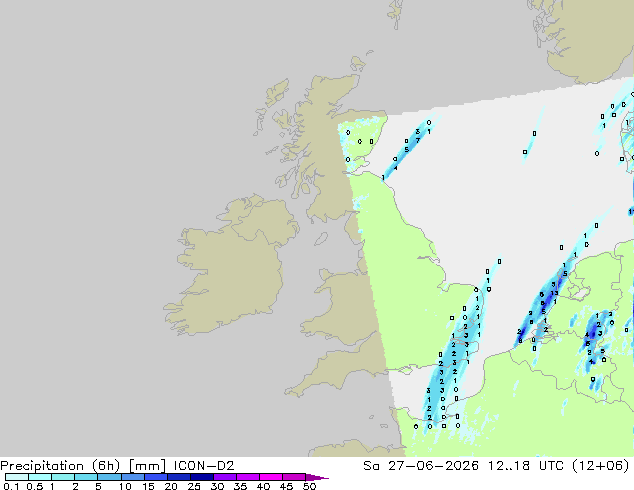634x490 pixels.
Task: Click the 25–30 mm dark blue swatch
Action: click(x=201, y=477)
